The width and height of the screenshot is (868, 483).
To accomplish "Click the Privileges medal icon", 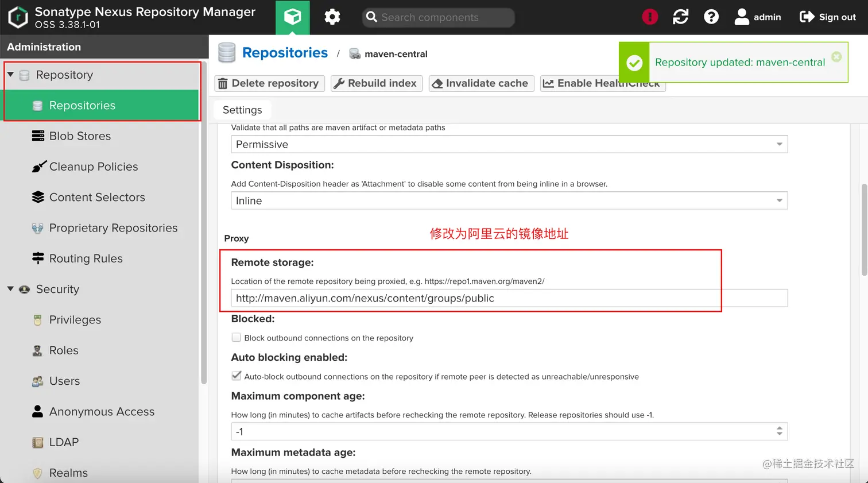I will click(x=38, y=320).
